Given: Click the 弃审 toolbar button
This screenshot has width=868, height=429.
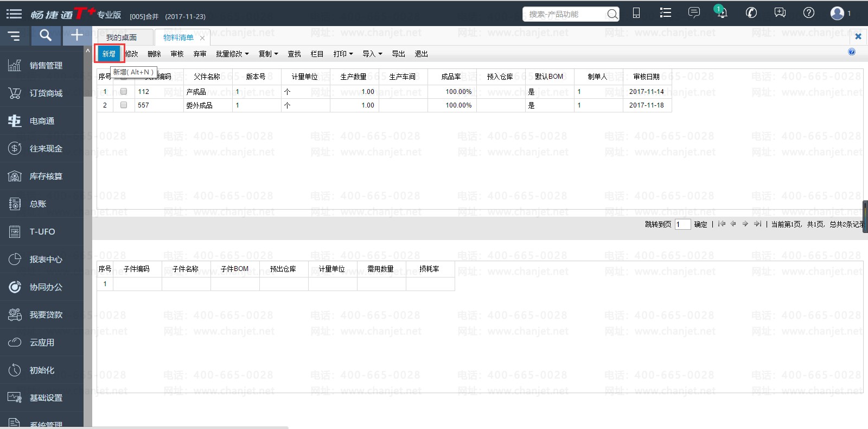Looking at the screenshot, I should click(x=200, y=54).
